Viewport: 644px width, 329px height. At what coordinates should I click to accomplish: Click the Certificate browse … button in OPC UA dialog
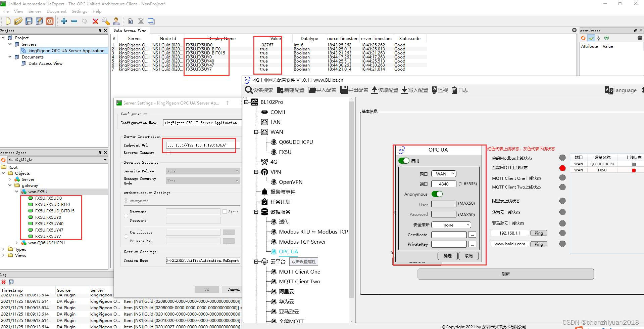point(472,235)
